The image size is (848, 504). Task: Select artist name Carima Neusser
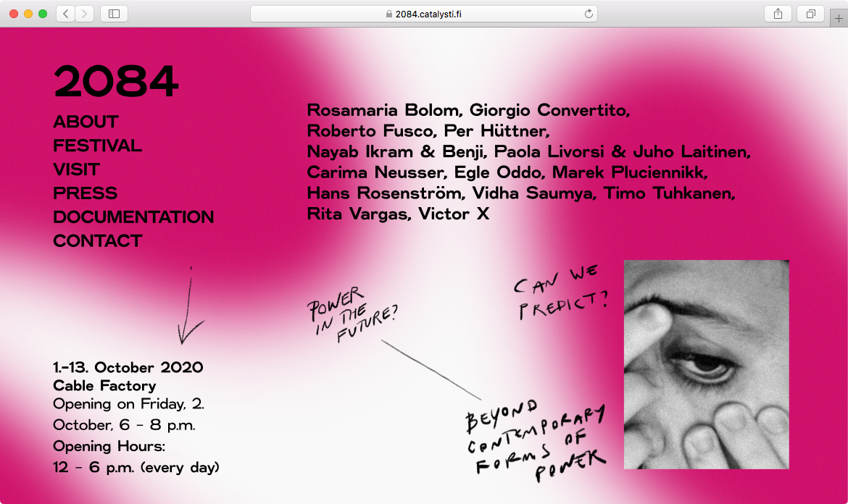(377, 172)
